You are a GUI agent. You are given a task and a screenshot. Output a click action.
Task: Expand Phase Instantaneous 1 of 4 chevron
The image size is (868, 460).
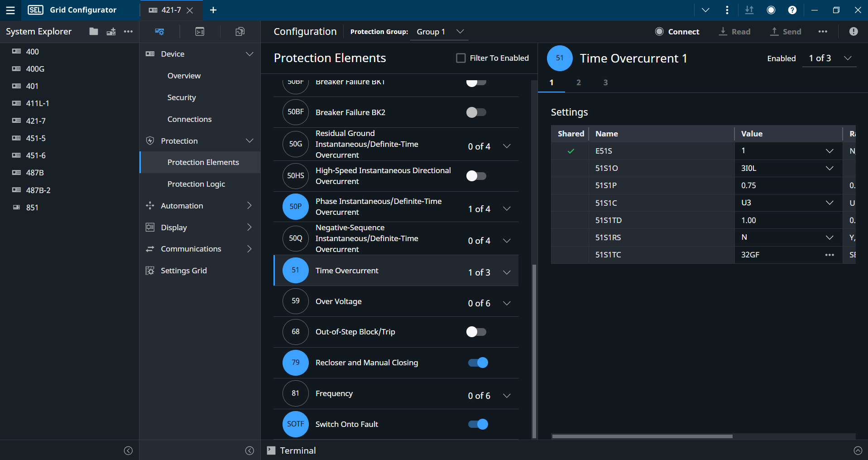[507, 209]
